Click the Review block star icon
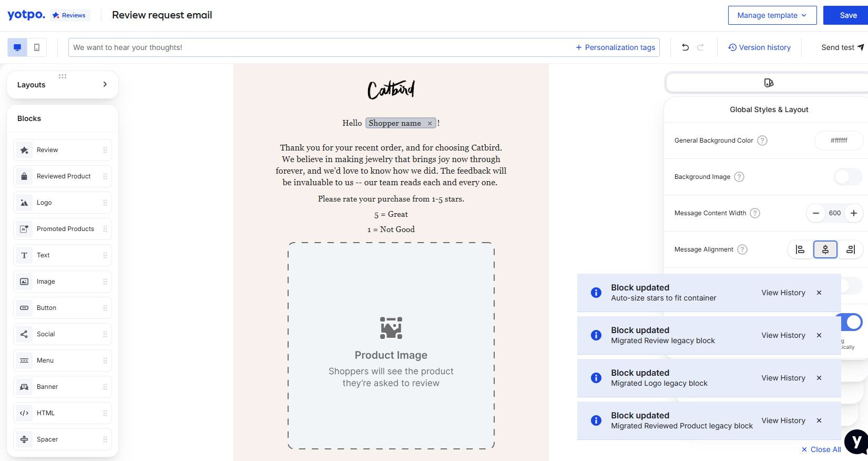This screenshot has height=461, width=868. tap(24, 150)
